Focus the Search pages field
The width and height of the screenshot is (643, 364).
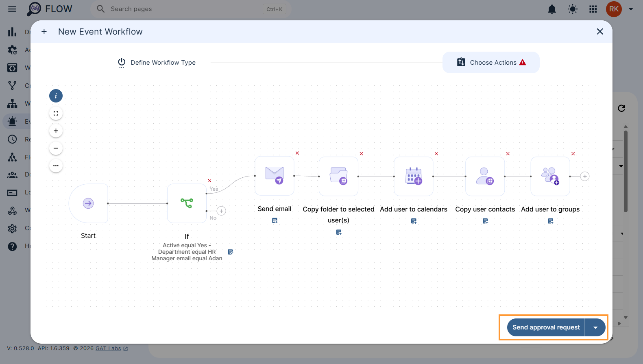coord(190,9)
